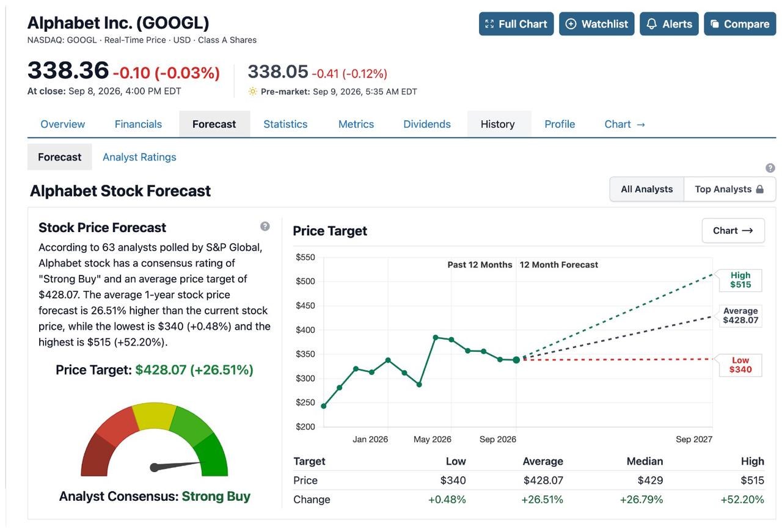Click the plus icon in Watchlist
This screenshot has width=782, height=532.
pyautogui.click(x=571, y=24)
